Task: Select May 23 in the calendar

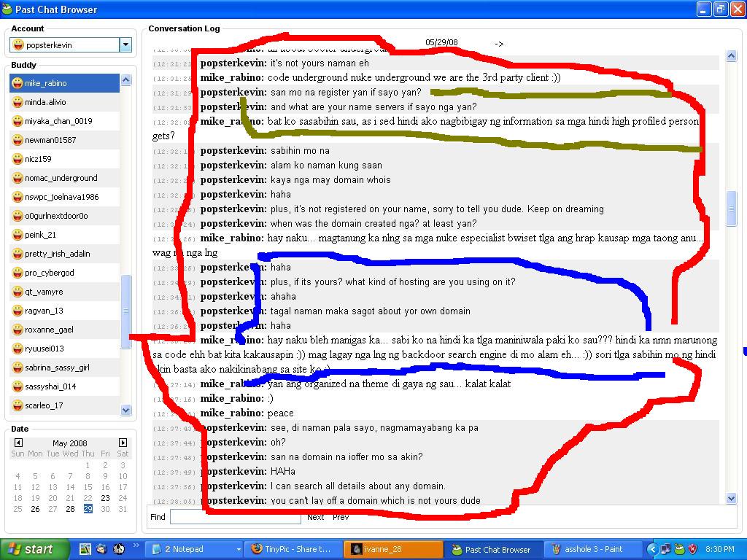Action: pyautogui.click(x=105, y=498)
